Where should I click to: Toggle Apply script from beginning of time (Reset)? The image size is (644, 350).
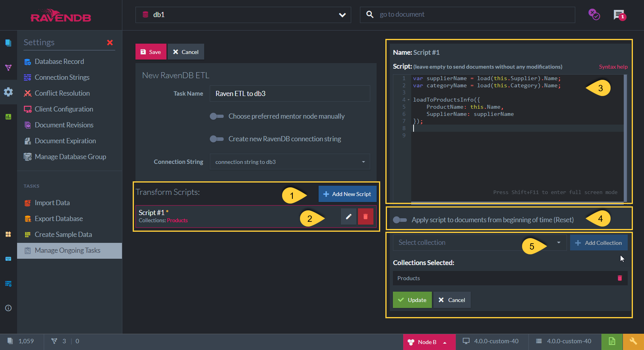tap(400, 220)
